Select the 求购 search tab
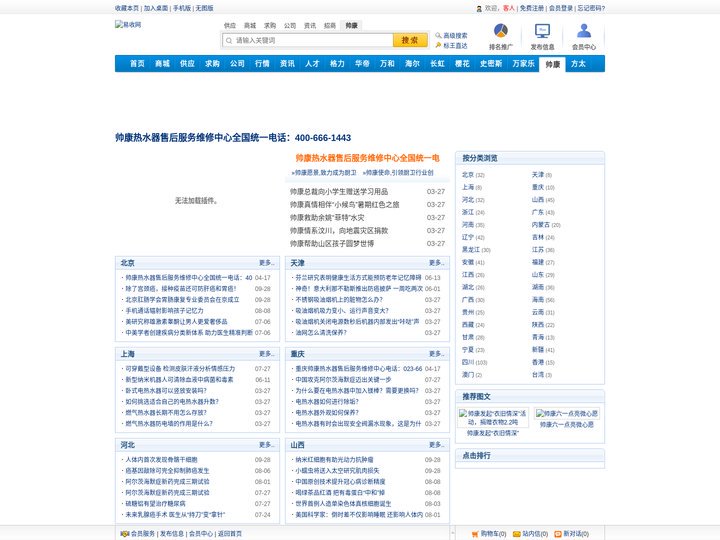The height and width of the screenshot is (540, 720). [270, 26]
